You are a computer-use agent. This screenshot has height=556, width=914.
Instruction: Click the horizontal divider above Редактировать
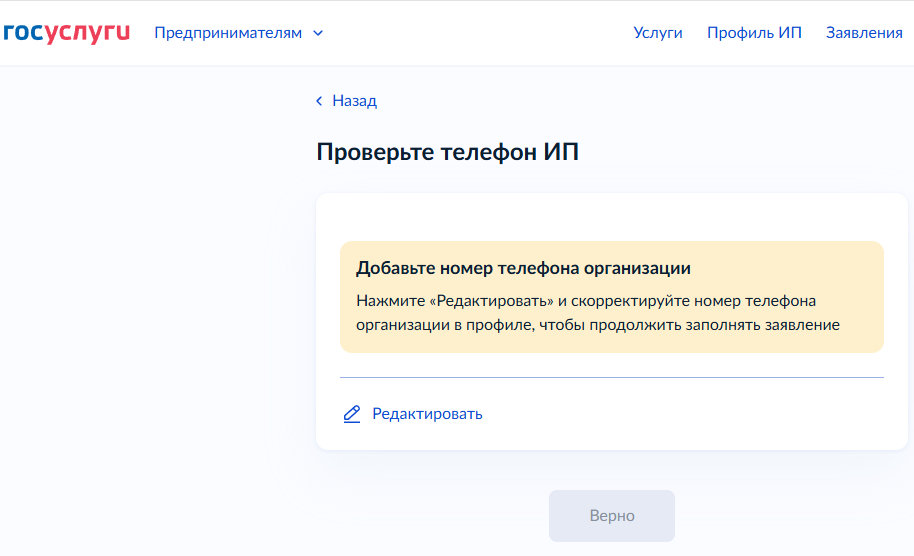click(611, 378)
